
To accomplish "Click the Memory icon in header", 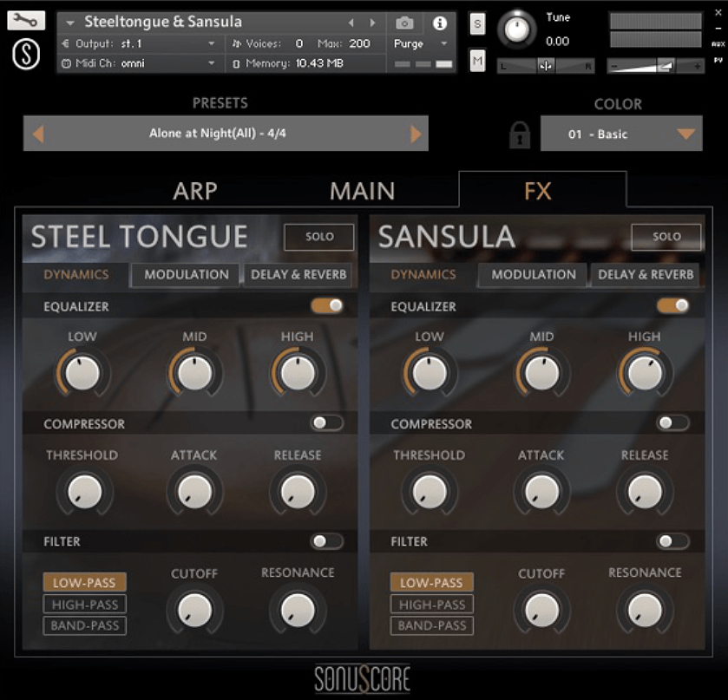I will click(x=236, y=63).
